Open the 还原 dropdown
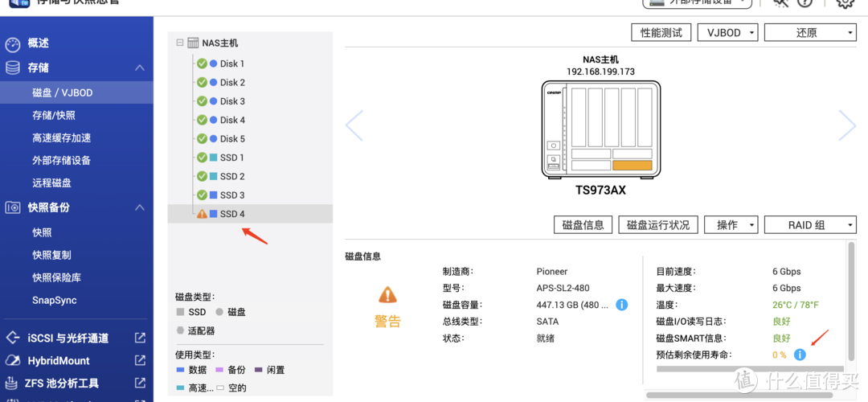 [x=810, y=33]
